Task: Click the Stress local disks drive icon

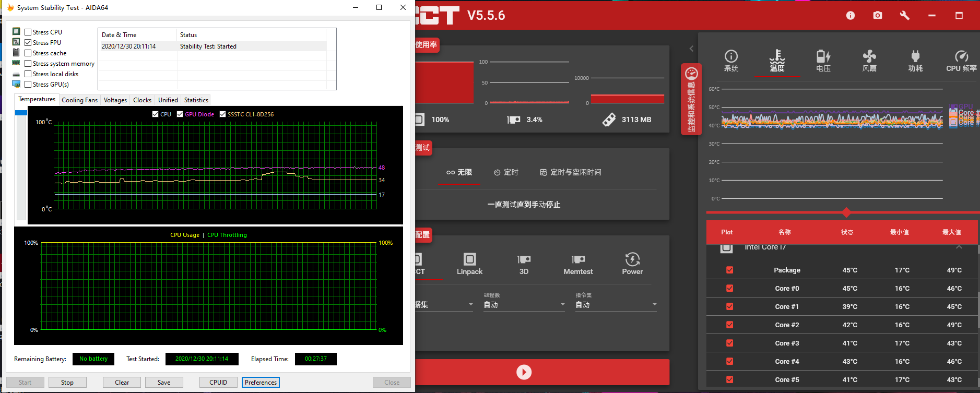Action: click(16, 74)
